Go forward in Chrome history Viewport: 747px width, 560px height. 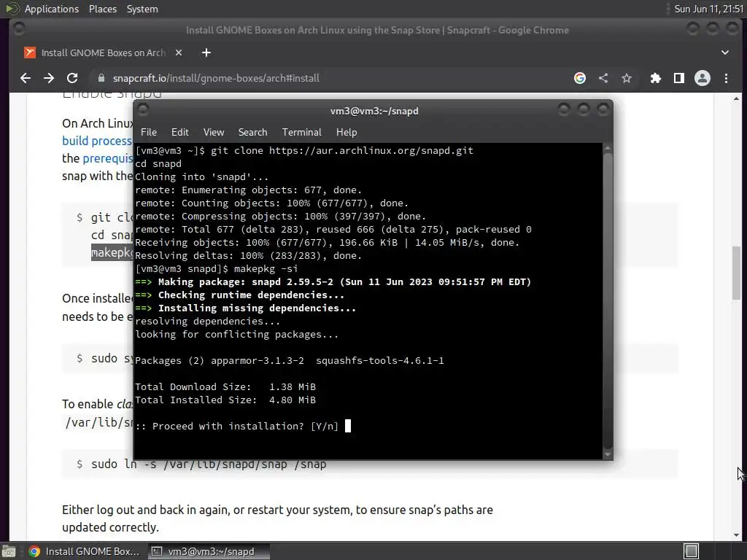point(49,78)
